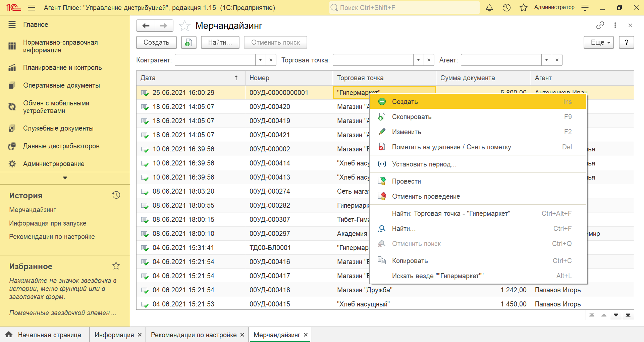Click the Избранное star icon in sidebar
This screenshot has width=644, height=342.
(116, 266)
